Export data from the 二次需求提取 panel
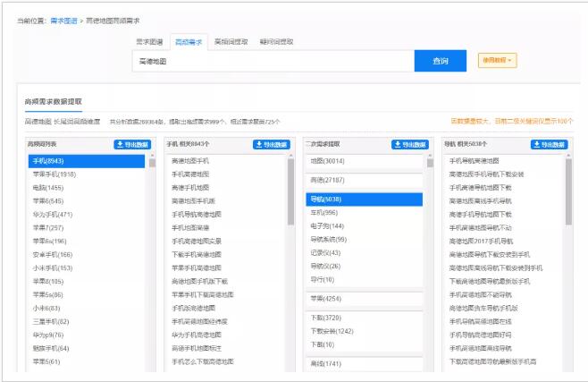This screenshot has width=588, height=382. click(410, 144)
